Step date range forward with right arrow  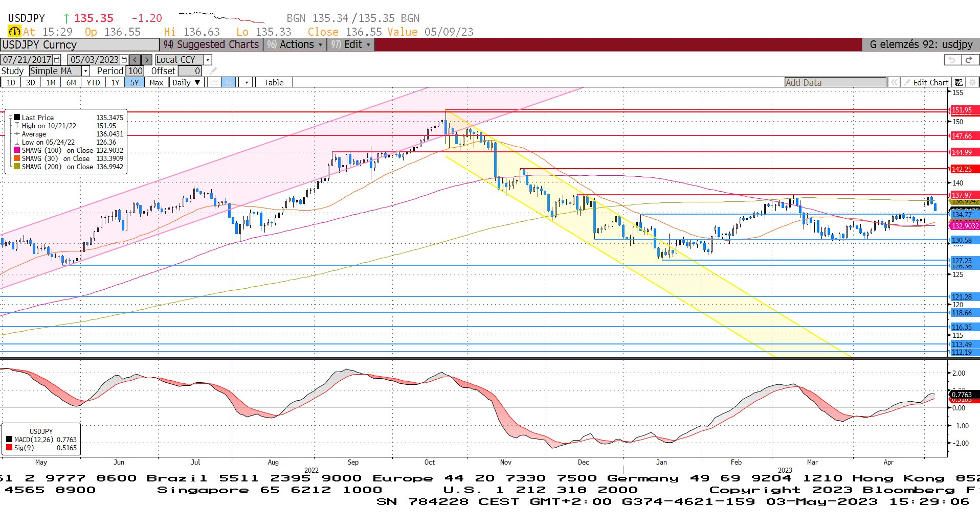(147, 60)
